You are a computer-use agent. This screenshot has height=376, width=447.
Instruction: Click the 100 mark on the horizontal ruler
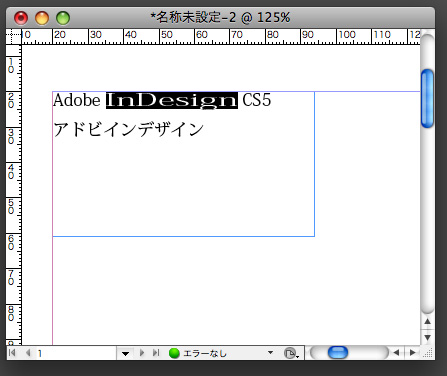click(347, 35)
